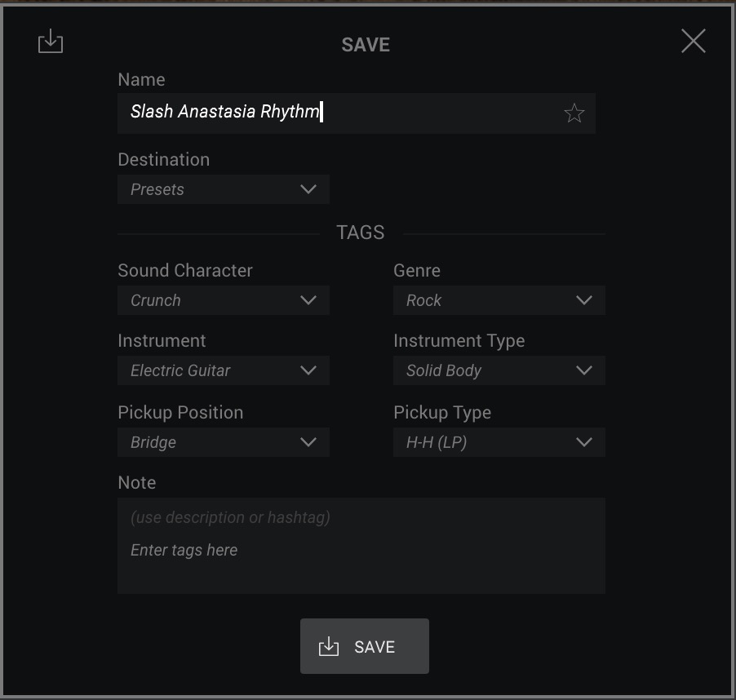Mark the preset as favorite with the star
Viewport: 736px width, 700px height.
574,113
